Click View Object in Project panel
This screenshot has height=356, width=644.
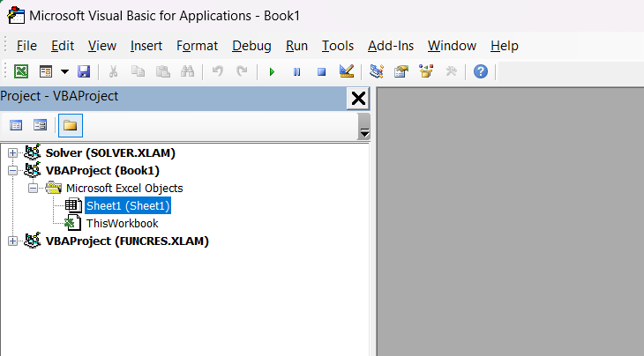pos(41,125)
